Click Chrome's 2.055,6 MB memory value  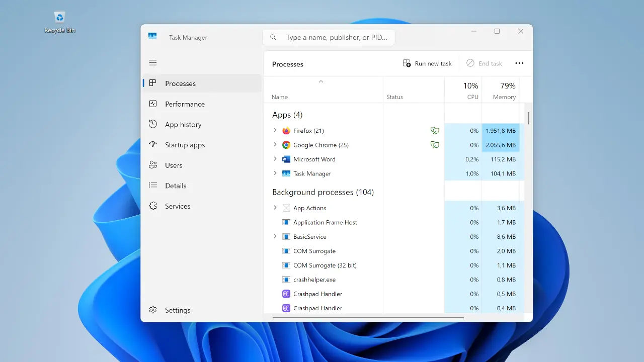(501, 145)
